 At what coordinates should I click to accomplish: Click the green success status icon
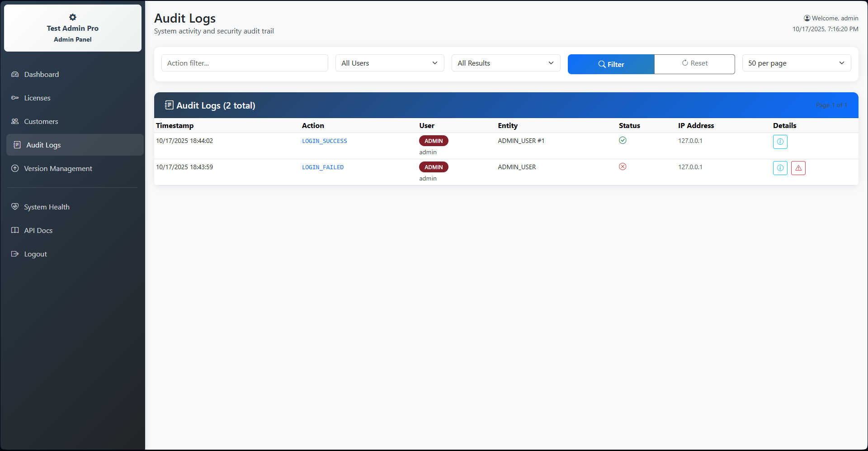623,141
